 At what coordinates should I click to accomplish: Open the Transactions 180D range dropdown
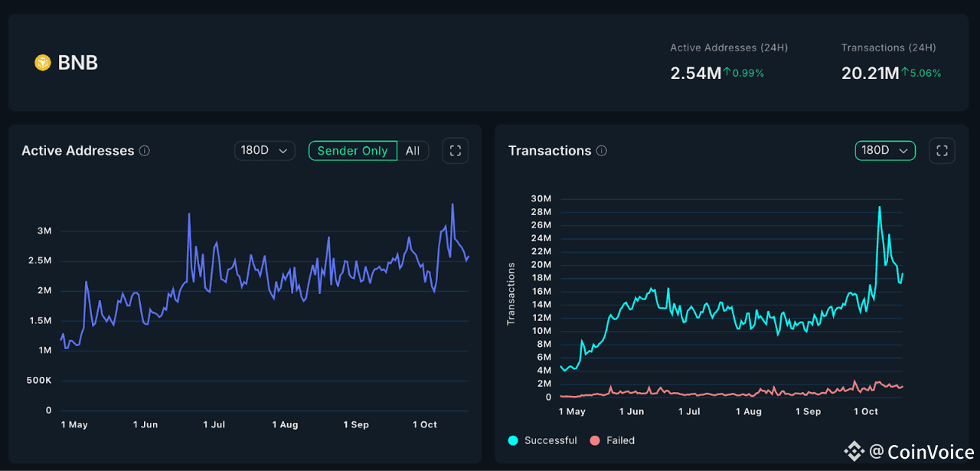click(x=885, y=151)
